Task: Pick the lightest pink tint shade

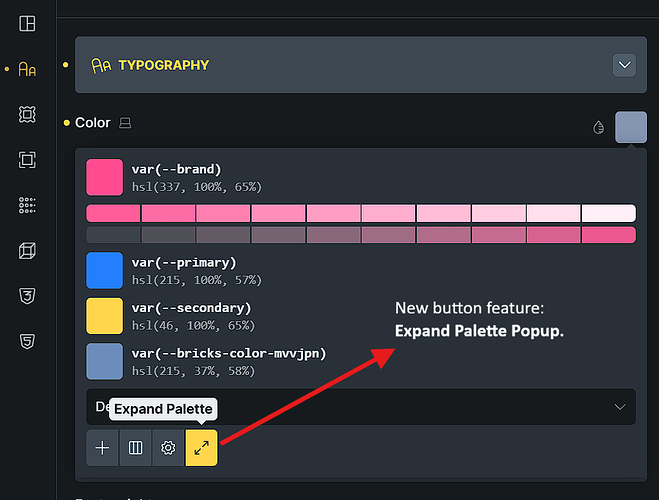Action: tap(608, 213)
